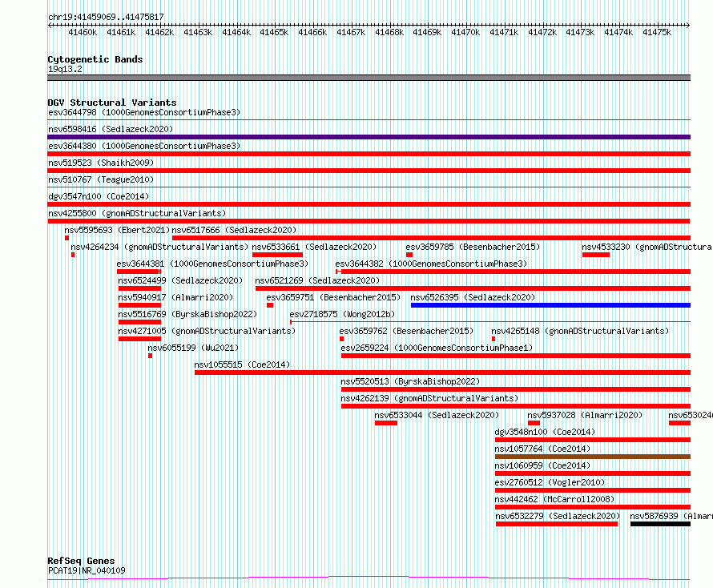Click nsv6526395 (Sedlazeck2020) label
The height and width of the screenshot is (588, 713).
[473, 297]
